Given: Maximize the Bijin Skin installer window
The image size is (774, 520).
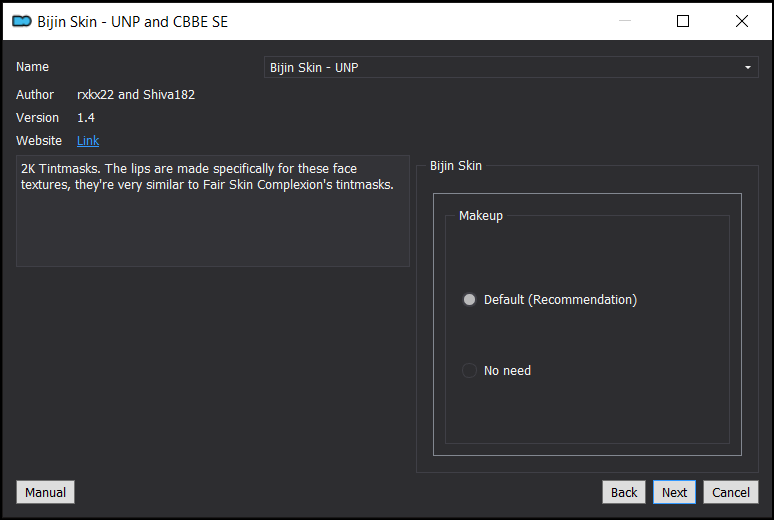Looking at the screenshot, I should pos(683,21).
